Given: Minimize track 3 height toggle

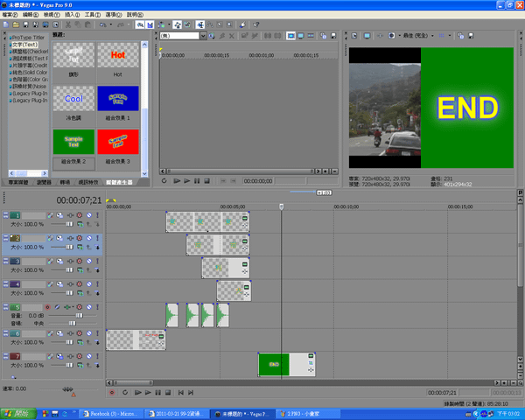Looking at the screenshot, I should click(x=6, y=259).
